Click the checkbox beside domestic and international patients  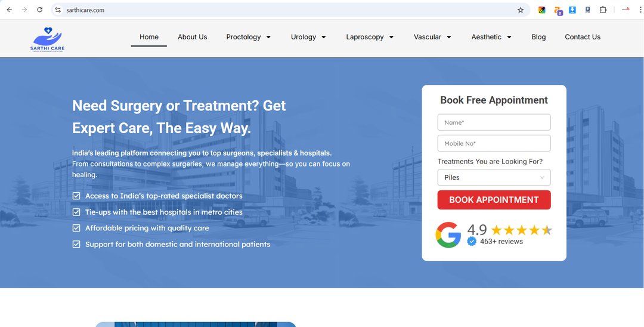[x=76, y=245]
